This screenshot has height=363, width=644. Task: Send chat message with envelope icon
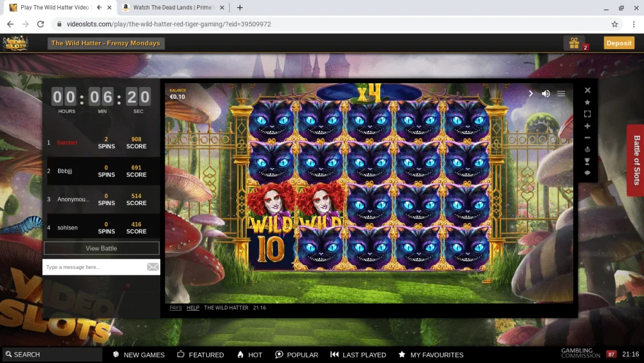point(153,267)
